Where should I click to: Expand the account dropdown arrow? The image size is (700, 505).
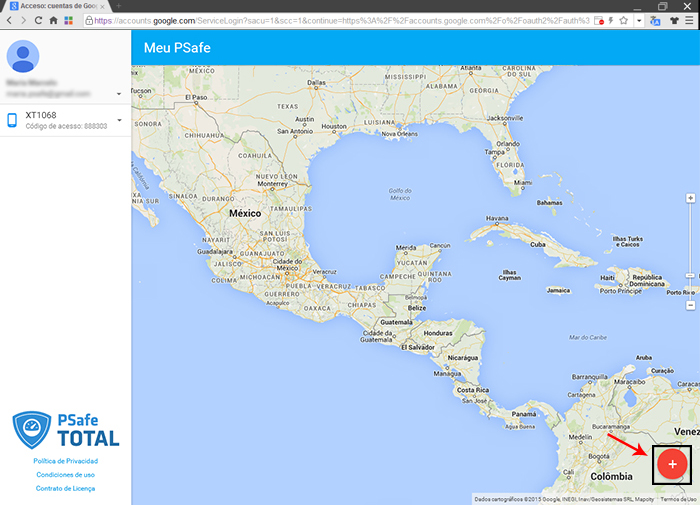(119, 95)
